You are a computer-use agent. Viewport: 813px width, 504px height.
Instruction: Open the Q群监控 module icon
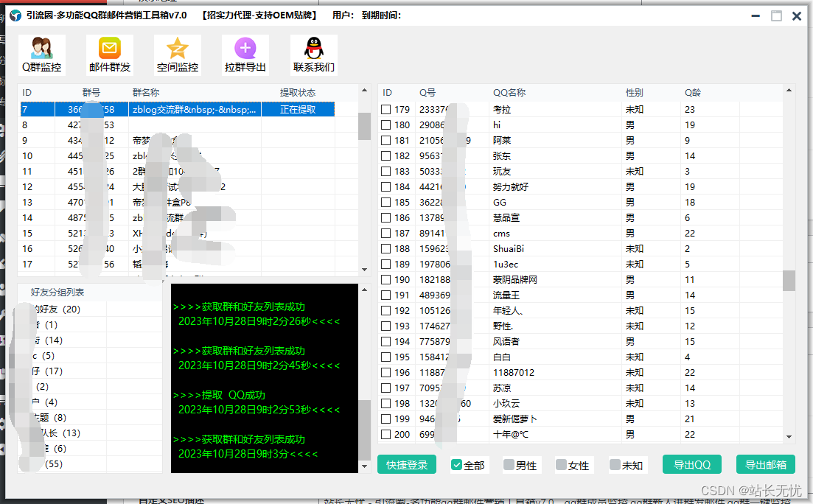(x=41, y=55)
